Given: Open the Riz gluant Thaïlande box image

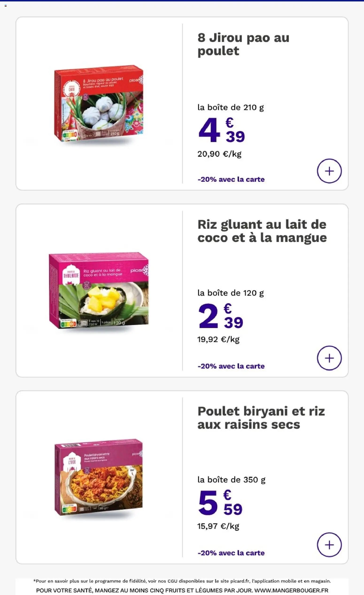Looking at the screenshot, I should 99,291.
